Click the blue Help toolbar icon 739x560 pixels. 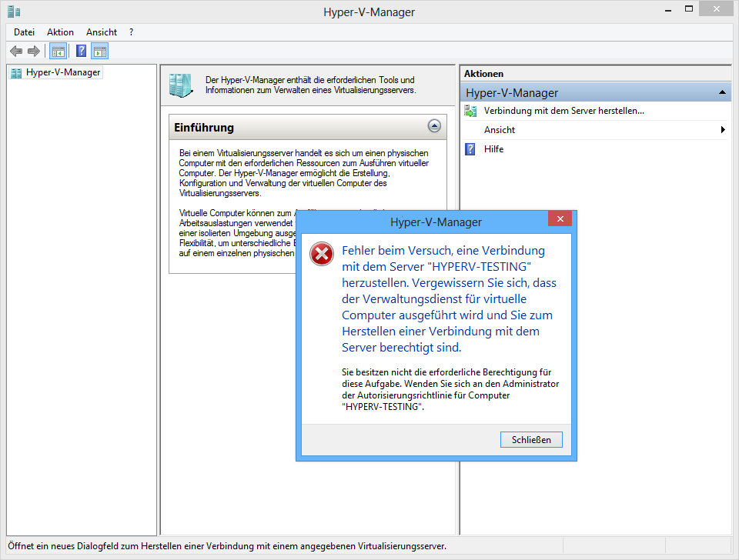(81, 51)
